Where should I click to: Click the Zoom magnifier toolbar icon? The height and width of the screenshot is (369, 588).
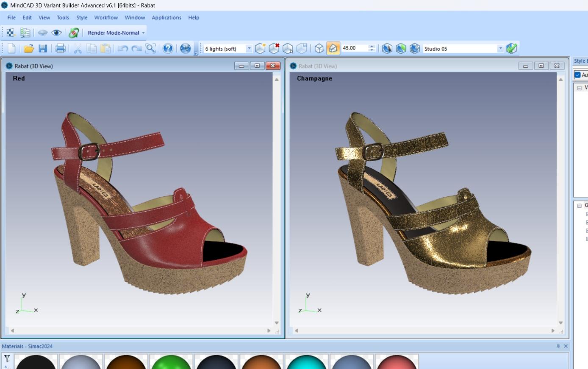click(150, 48)
